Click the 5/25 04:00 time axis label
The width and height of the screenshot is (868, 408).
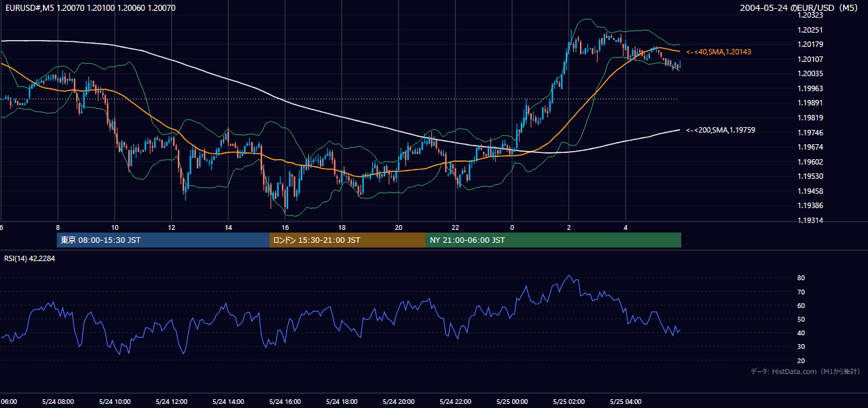[625, 401]
